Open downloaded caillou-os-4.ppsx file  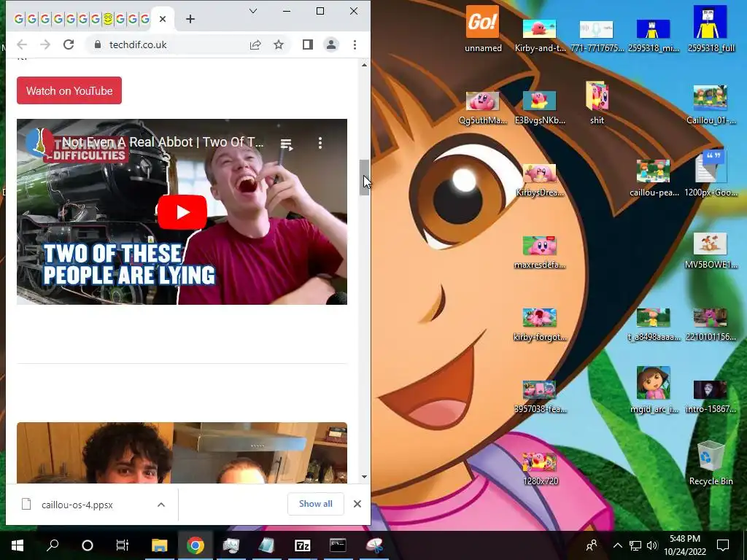[76, 505]
